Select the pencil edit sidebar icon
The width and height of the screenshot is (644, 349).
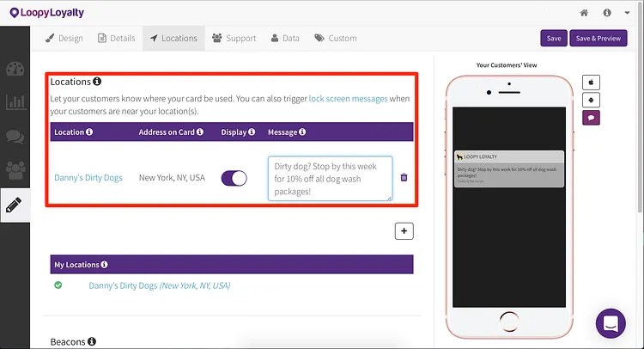(x=14, y=205)
